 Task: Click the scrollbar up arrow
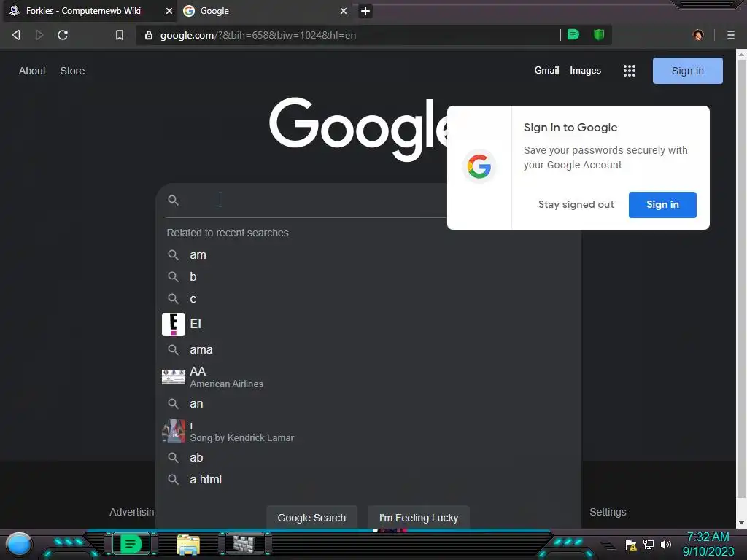click(741, 54)
